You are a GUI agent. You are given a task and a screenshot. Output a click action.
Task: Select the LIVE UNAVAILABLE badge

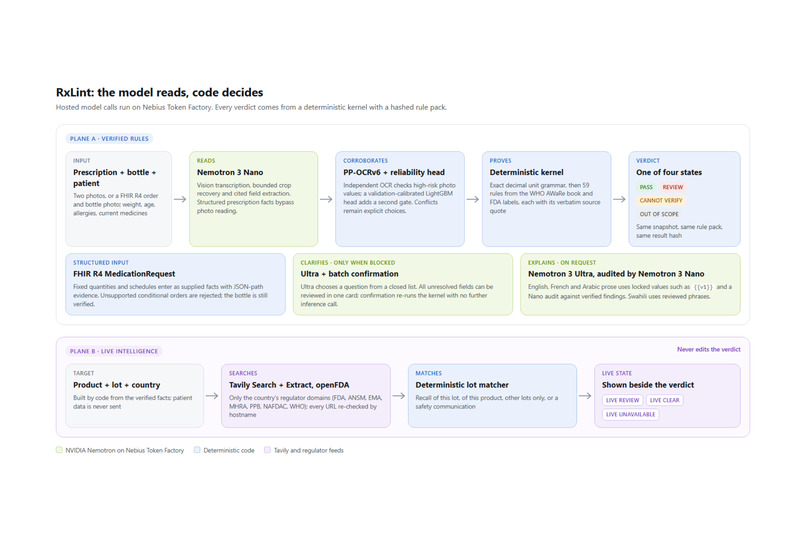coord(630,414)
